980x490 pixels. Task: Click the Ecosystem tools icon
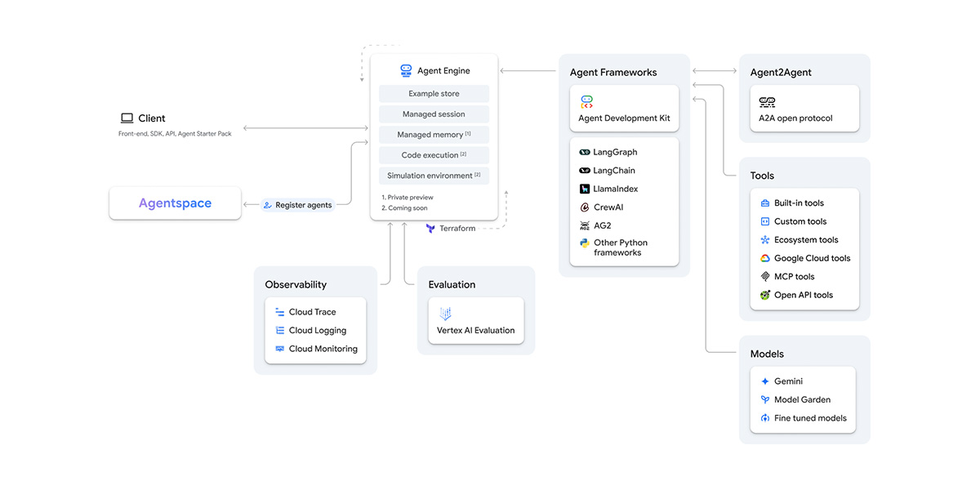point(765,240)
